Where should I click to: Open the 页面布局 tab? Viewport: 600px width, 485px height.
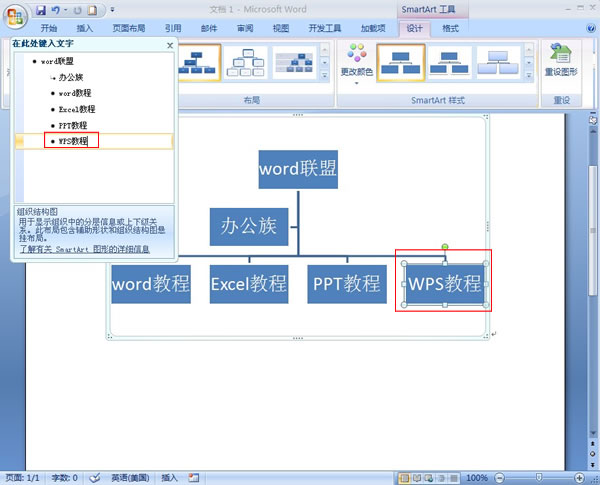[129, 28]
